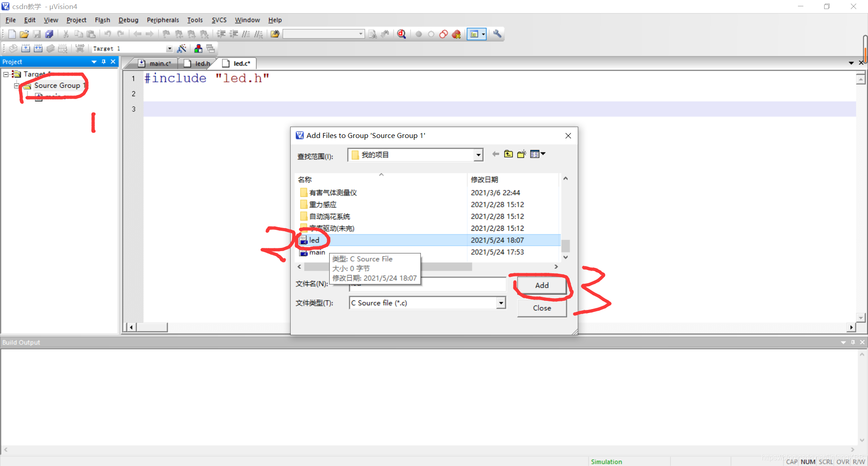Click the Navigate Backwards arrow
Viewport: 868px width, 466px height.
(137, 34)
